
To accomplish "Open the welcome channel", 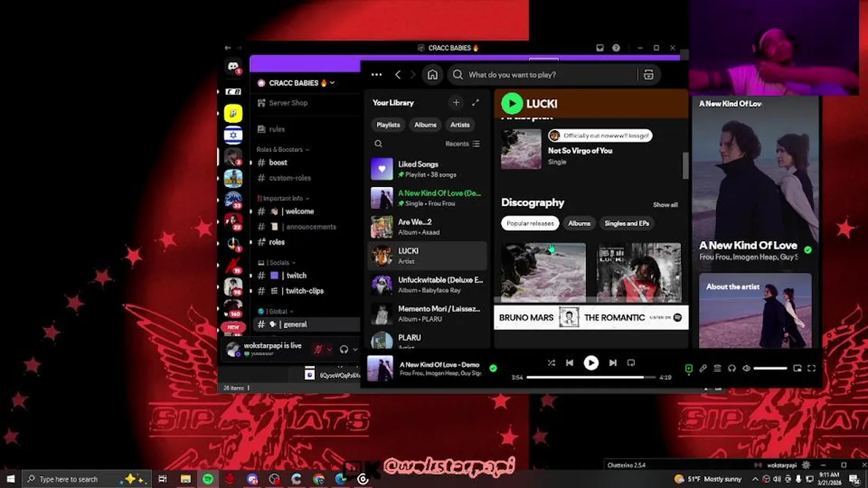I will [299, 211].
